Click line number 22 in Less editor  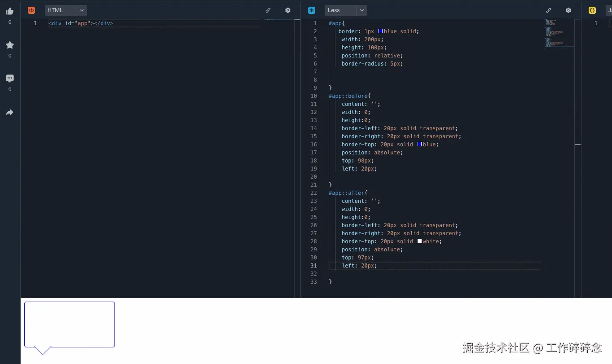tap(313, 193)
